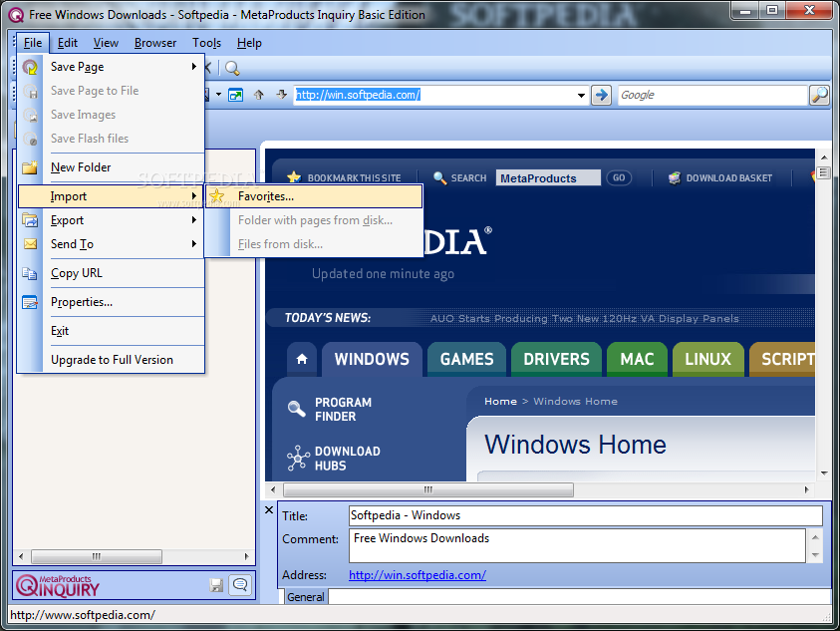This screenshot has width=840, height=631.
Task: Click the Comment text field
Action: pyautogui.click(x=577, y=545)
